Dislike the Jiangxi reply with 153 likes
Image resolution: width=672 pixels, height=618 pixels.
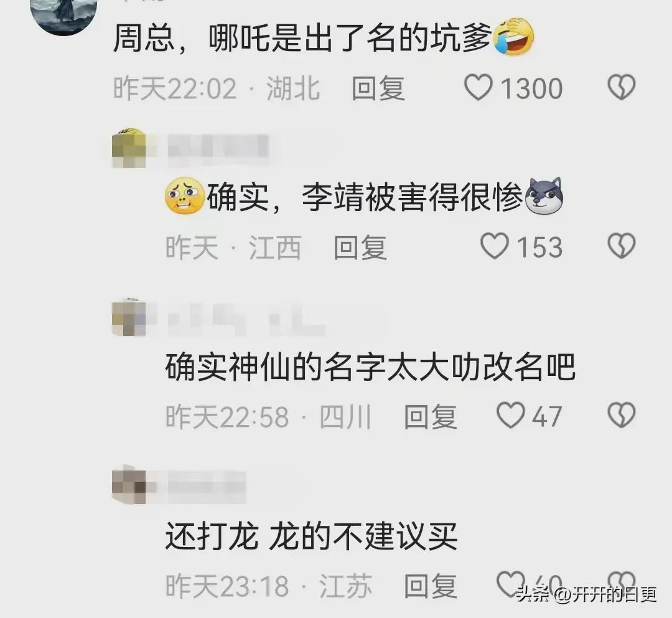(x=622, y=246)
